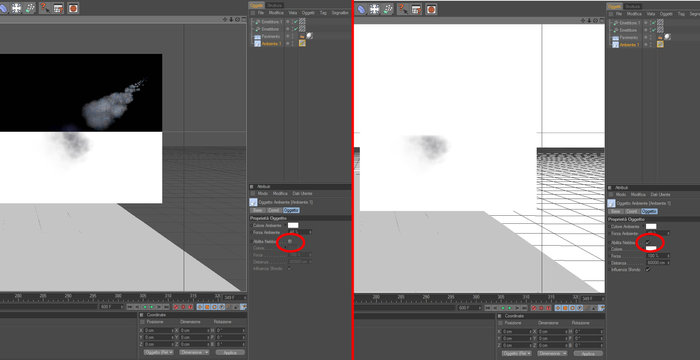This screenshot has height=360, width=700.
Task: Toggle Influenza Sfondo checkbox in right screenshot
Action: (648, 270)
